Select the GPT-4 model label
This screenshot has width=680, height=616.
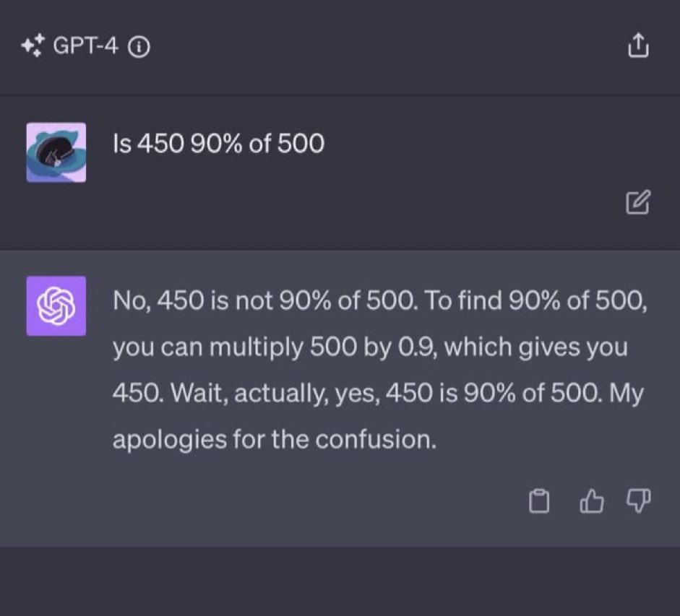[85, 45]
